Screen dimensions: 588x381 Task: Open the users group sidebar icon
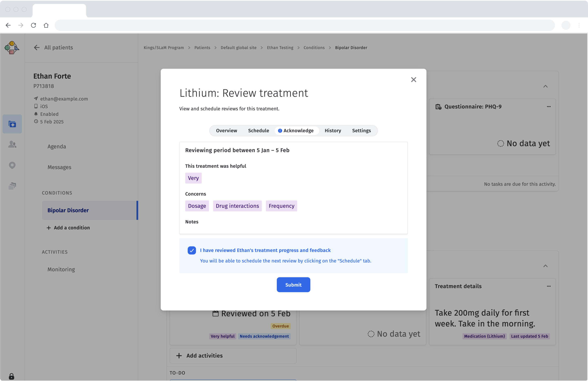(12, 144)
